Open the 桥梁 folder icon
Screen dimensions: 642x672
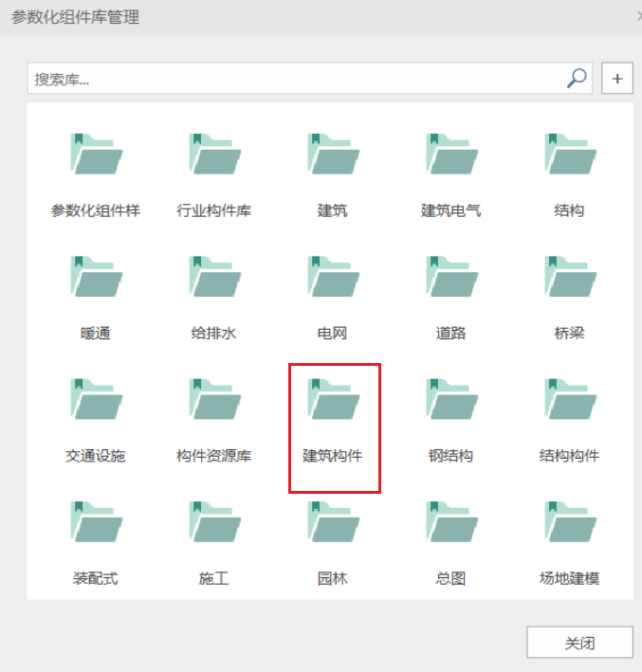570,277
